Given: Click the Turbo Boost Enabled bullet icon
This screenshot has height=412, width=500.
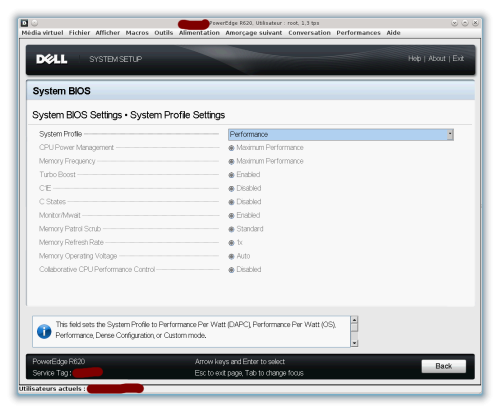Looking at the screenshot, I should point(231,175).
